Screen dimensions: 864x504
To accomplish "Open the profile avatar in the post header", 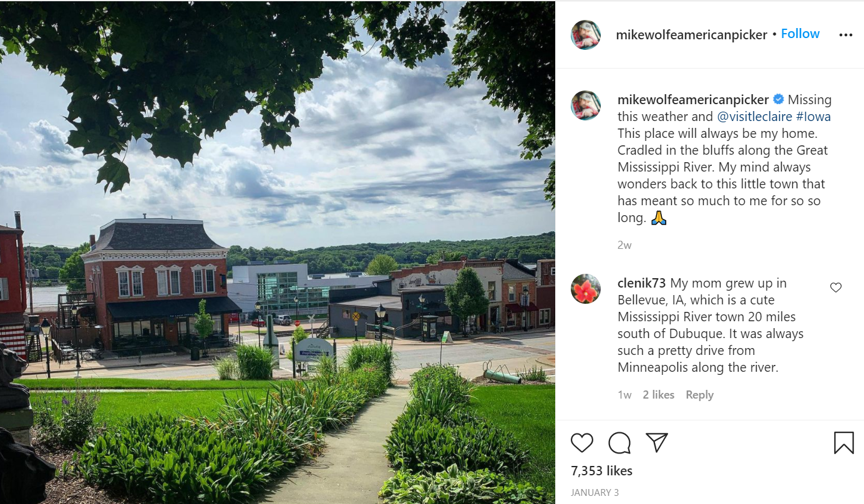I will click(x=586, y=35).
